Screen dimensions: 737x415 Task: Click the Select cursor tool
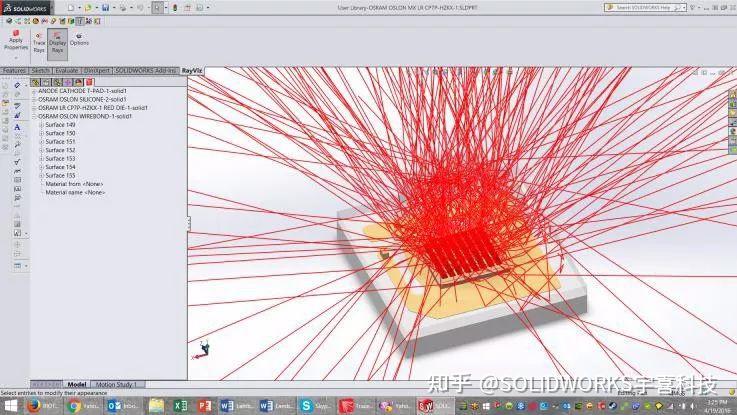pyautogui.click(x=157, y=8)
